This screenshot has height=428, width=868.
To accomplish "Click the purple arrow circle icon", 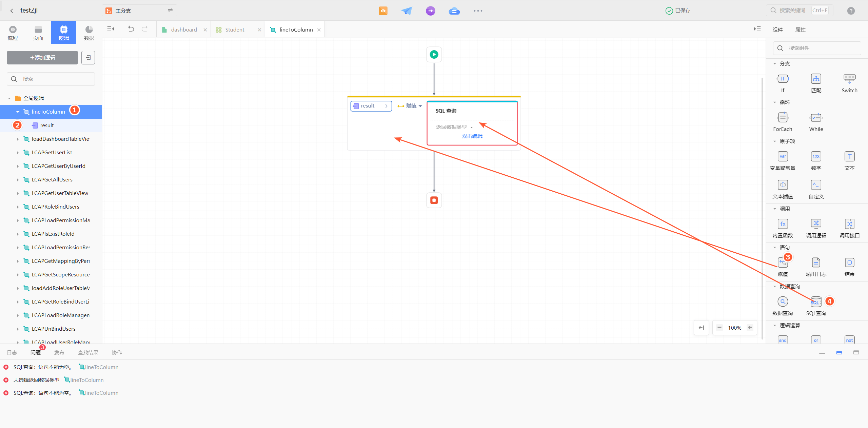I will (431, 11).
